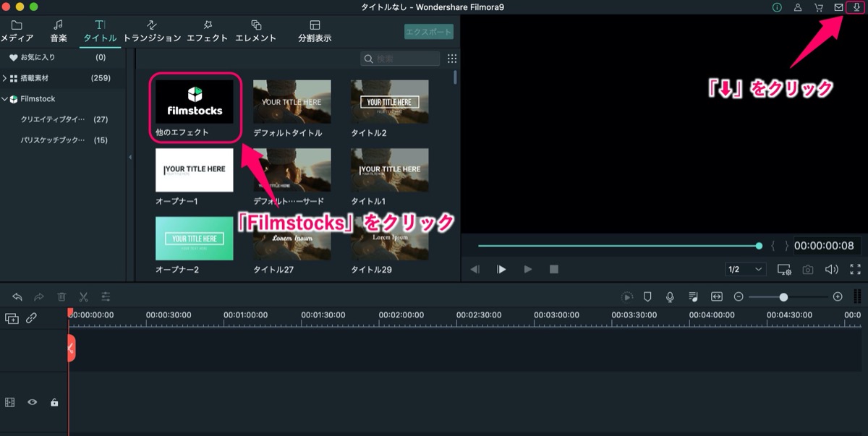Click the 00:00:00:08 timecode field
The height and width of the screenshot is (436, 868).
(824, 246)
